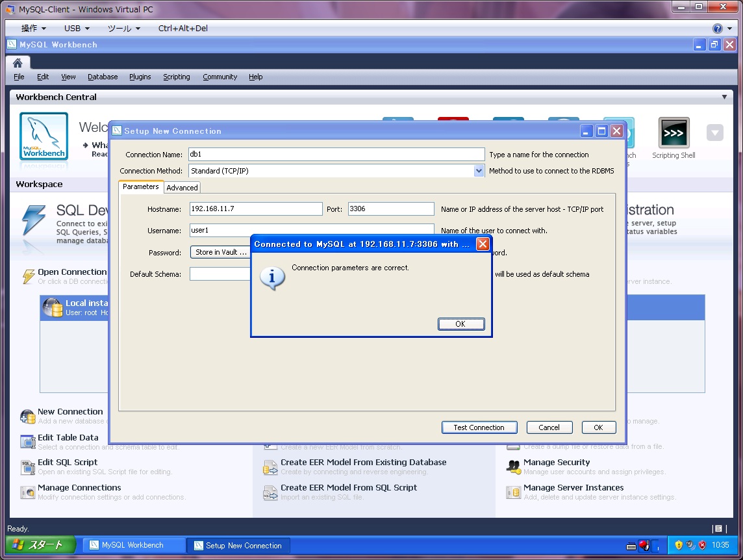Expand the Connection Method dropdown

pos(479,171)
